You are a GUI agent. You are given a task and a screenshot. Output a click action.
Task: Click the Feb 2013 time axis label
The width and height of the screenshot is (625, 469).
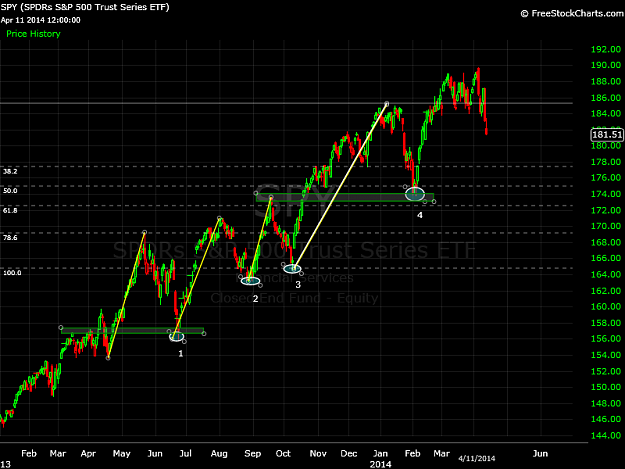coord(29,453)
